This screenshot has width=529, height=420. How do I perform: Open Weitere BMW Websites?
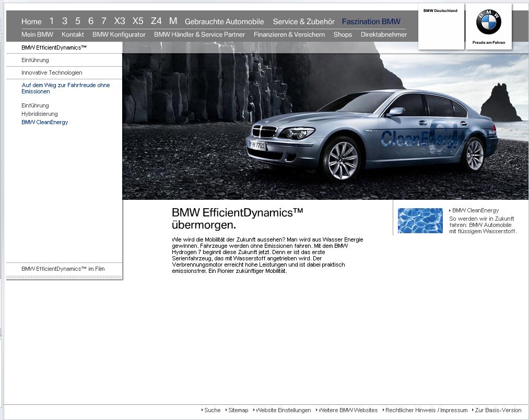click(348, 410)
